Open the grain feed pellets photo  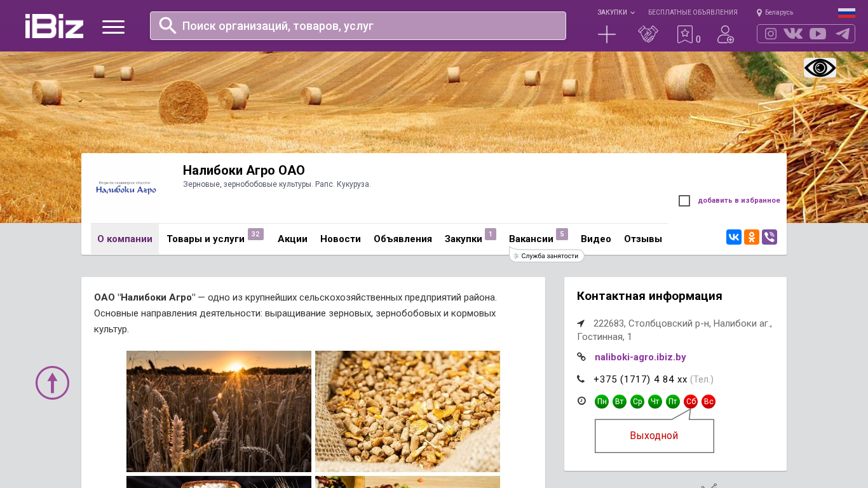407,411
